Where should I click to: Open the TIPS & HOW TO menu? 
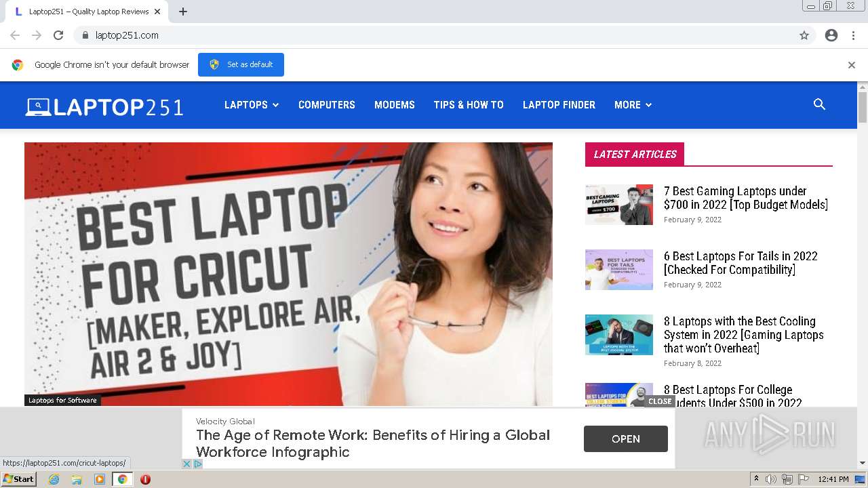[469, 105]
